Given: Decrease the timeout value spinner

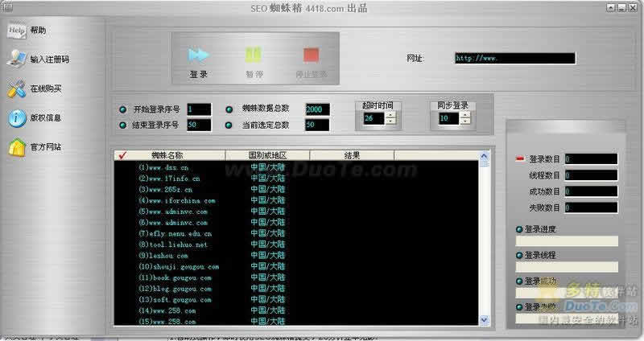Looking at the screenshot, I should coord(391,121).
